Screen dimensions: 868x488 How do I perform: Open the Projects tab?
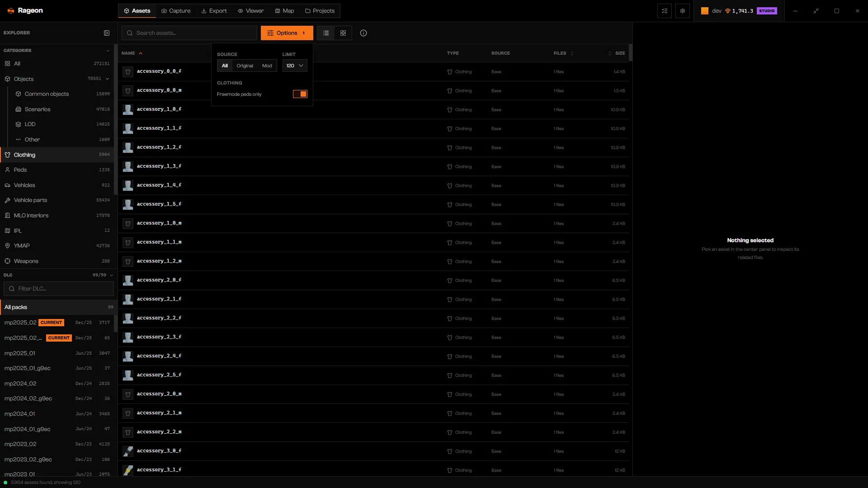320,11
